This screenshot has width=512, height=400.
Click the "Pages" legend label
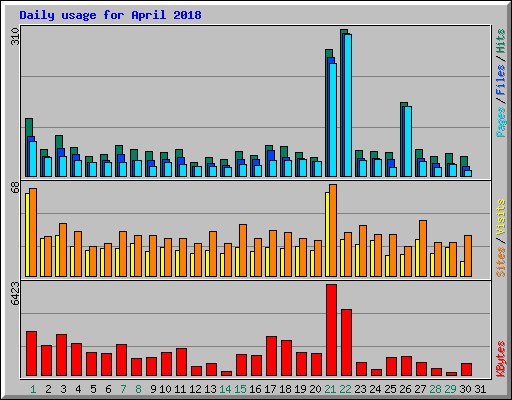coord(501,122)
